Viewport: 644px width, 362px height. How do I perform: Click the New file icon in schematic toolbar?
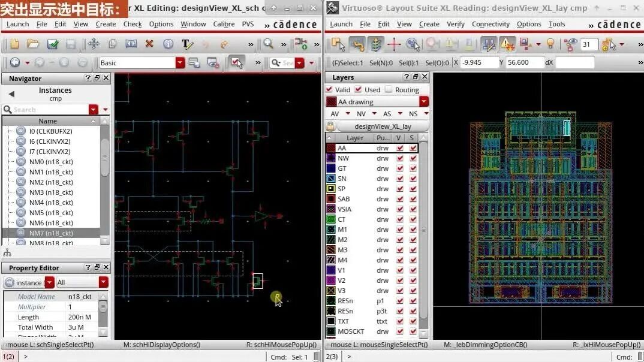pos(14,44)
